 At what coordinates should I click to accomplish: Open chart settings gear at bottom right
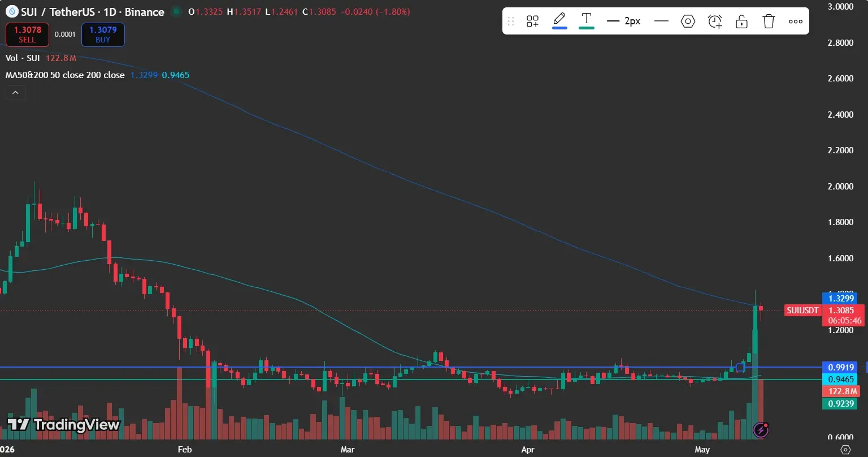pyautogui.click(x=845, y=450)
